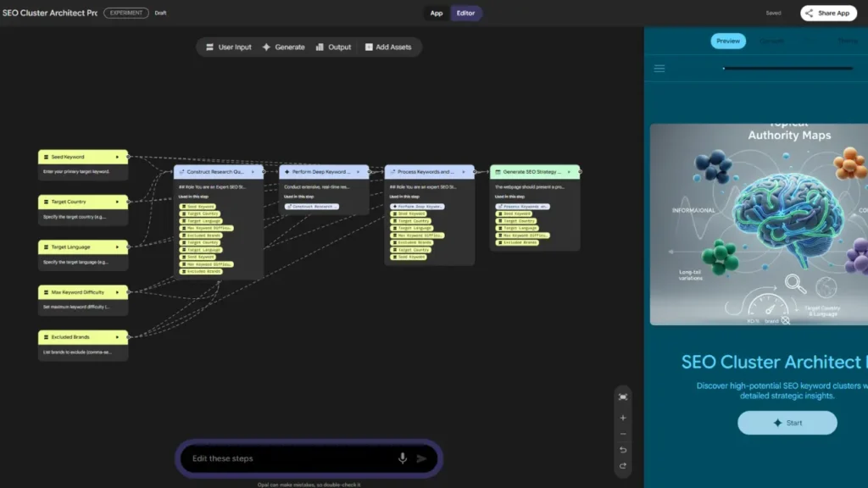Switch to the Console tab
The width and height of the screenshot is (868, 488).
point(772,41)
